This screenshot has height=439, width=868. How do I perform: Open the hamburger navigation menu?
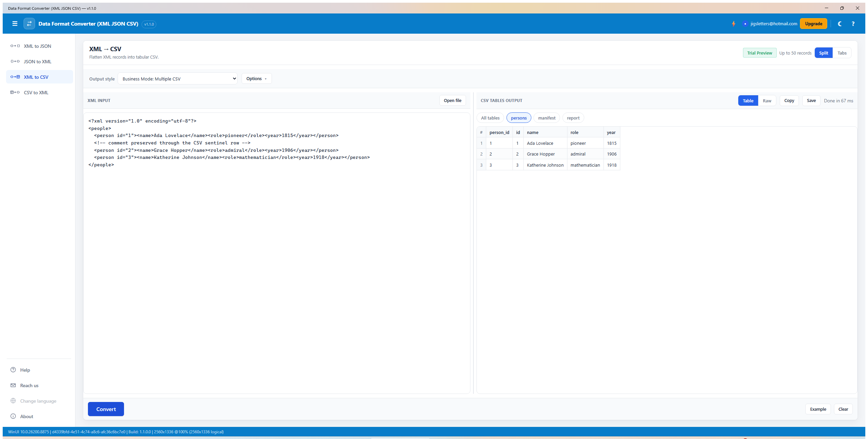coord(15,24)
